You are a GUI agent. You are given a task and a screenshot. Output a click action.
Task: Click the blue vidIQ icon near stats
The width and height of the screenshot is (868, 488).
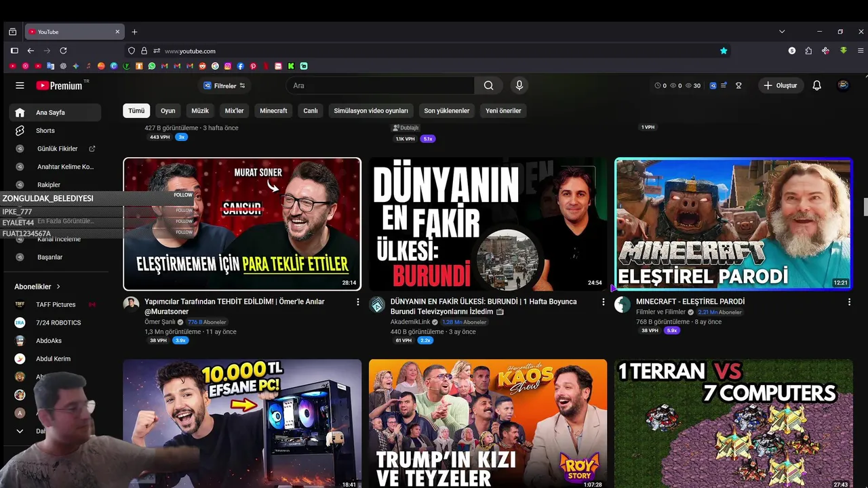713,85
